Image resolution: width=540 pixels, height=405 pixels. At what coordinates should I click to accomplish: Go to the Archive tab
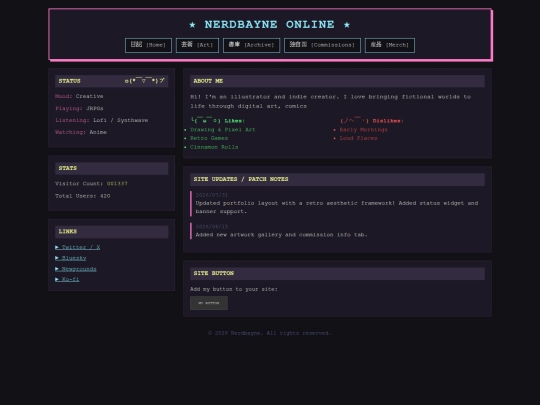[251, 45]
